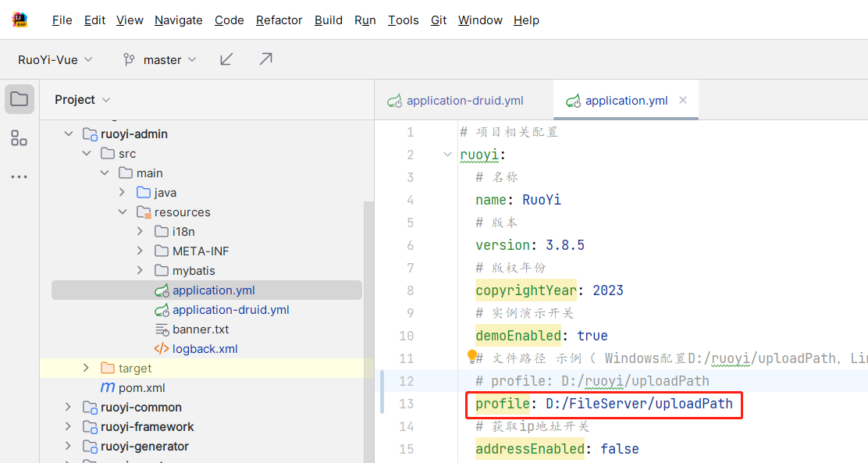Collapse the ruoyi-admin module folder

[x=69, y=134]
